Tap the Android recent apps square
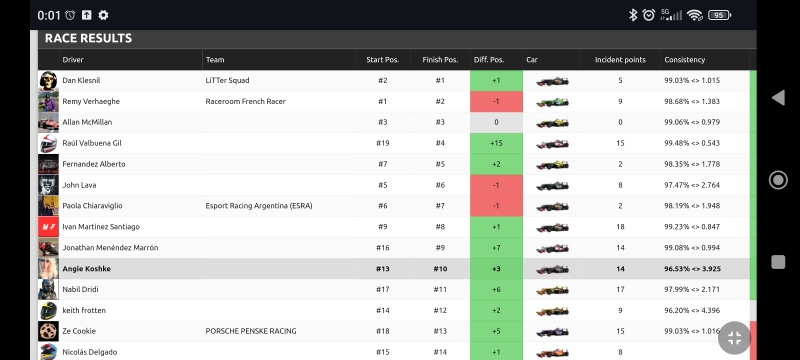The width and height of the screenshot is (800, 360). click(778, 262)
